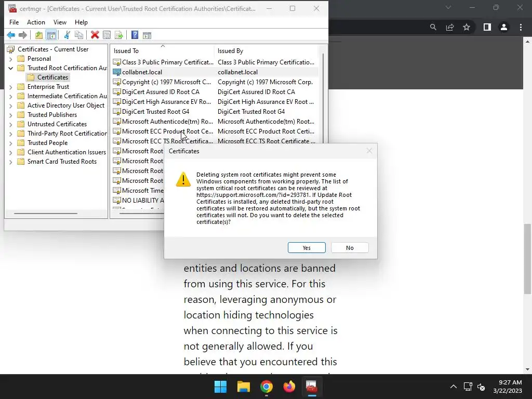
Task: Open Firefox from taskbar
Action: pyautogui.click(x=289, y=387)
